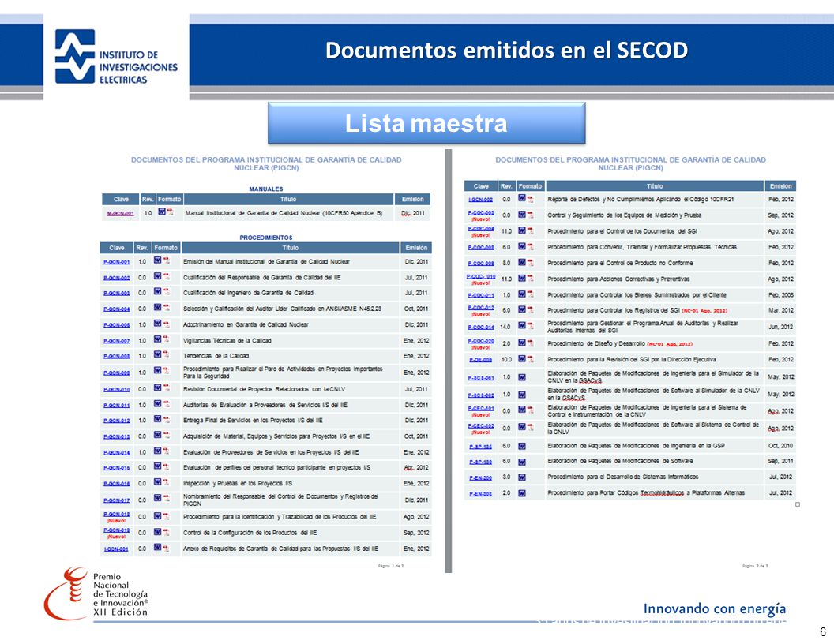Open Word file for Adquisición de Material, Equipos row

click(x=157, y=435)
